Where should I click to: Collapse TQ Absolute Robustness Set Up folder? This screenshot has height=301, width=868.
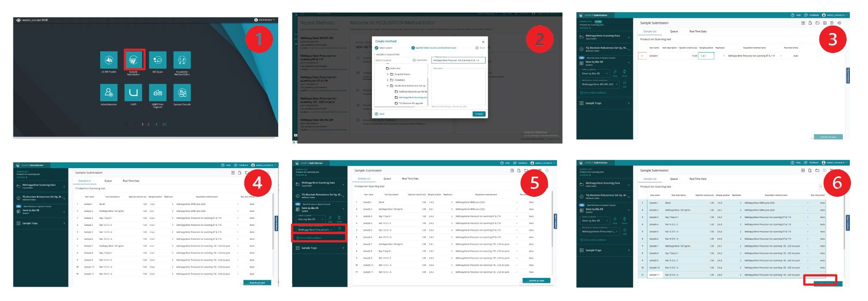pyautogui.click(x=388, y=86)
